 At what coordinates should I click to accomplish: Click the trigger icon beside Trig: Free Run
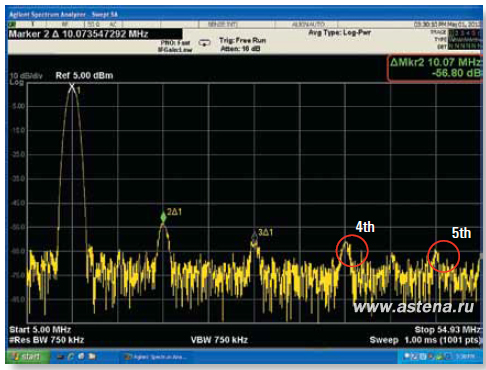[205, 43]
